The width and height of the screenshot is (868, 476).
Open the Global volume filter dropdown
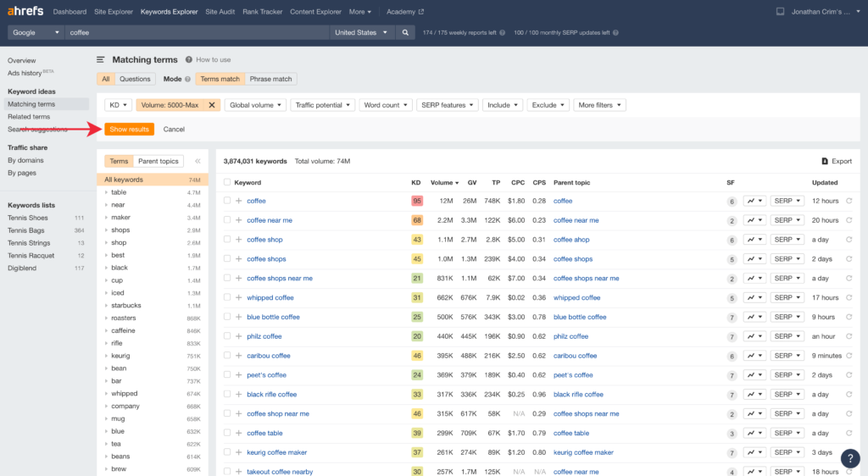pyautogui.click(x=255, y=105)
